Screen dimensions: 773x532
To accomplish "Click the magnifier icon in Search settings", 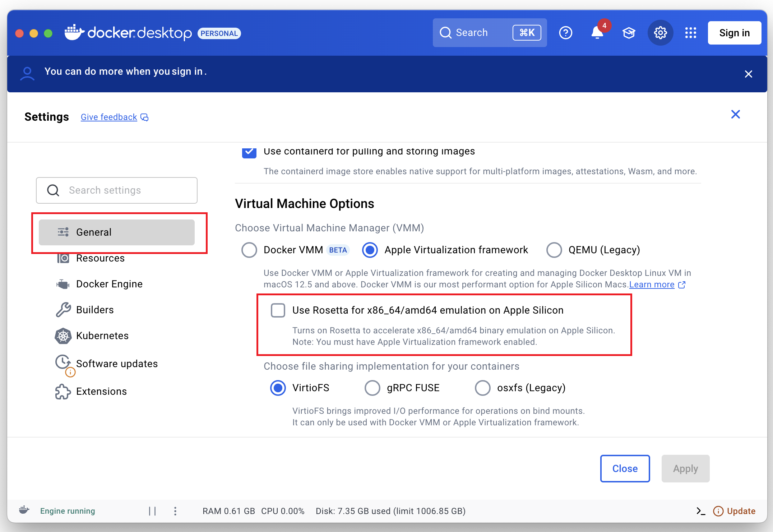I will click(x=53, y=190).
